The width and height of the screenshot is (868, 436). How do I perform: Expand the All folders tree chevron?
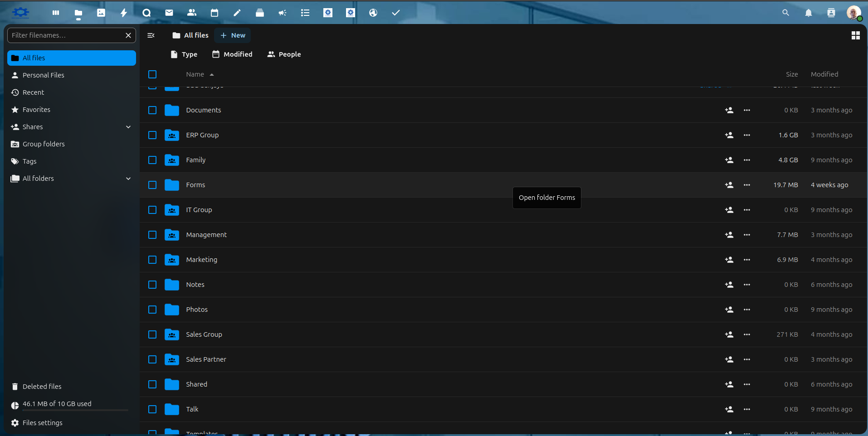[128, 179]
